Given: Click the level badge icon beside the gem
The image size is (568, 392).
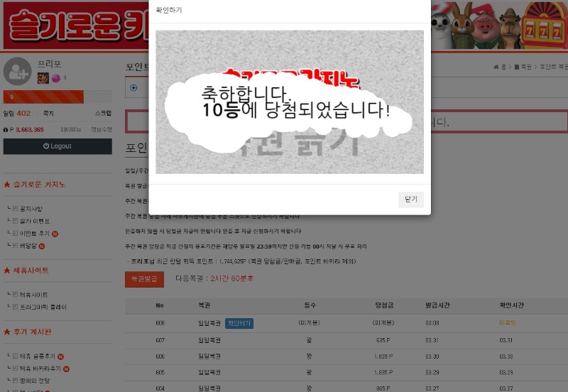Looking at the screenshot, I should 42,79.
